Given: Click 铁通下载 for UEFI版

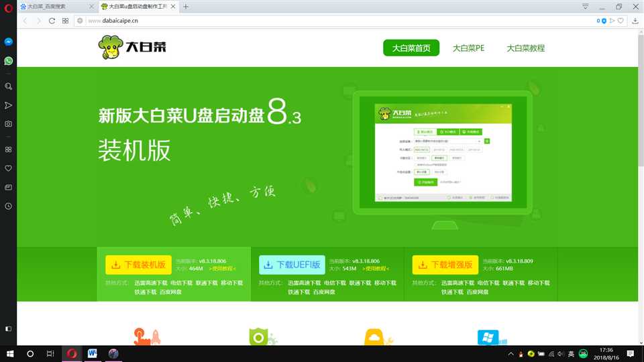Looking at the screenshot, I should (299, 292).
